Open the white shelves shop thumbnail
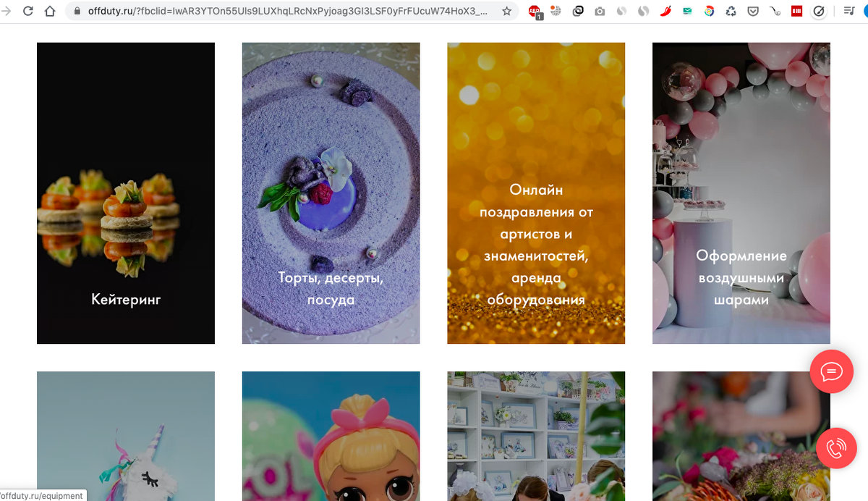This screenshot has width=868, height=501. click(x=536, y=436)
